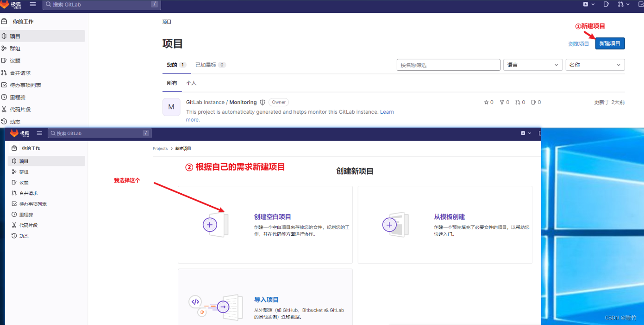
Task: Switch to the 已加星标 tab
Action: (x=211, y=65)
